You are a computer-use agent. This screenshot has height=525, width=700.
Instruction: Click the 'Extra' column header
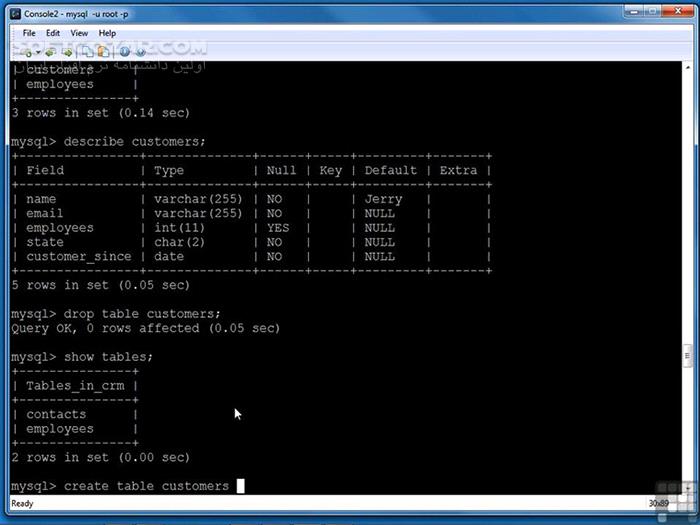[x=458, y=171]
